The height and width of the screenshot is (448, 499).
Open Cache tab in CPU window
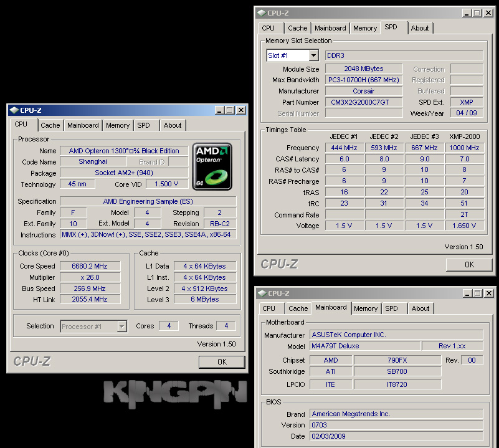(50, 125)
